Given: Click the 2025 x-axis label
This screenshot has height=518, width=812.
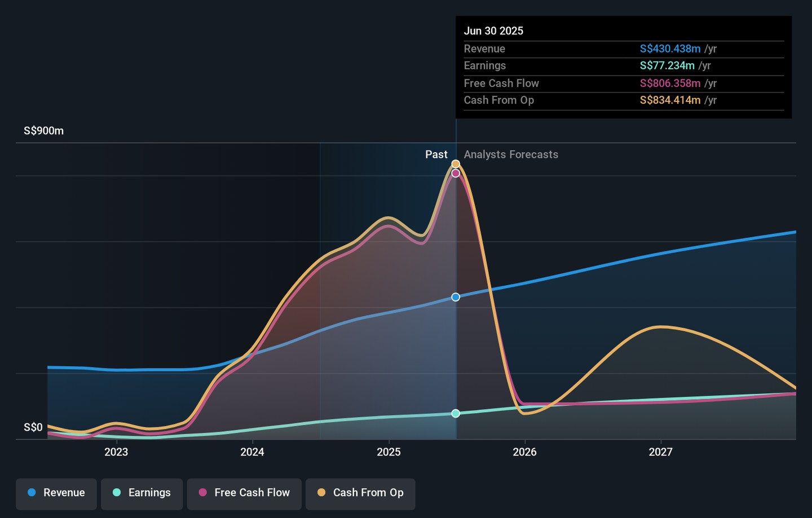Looking at the screenshot, I should point(389,452).
